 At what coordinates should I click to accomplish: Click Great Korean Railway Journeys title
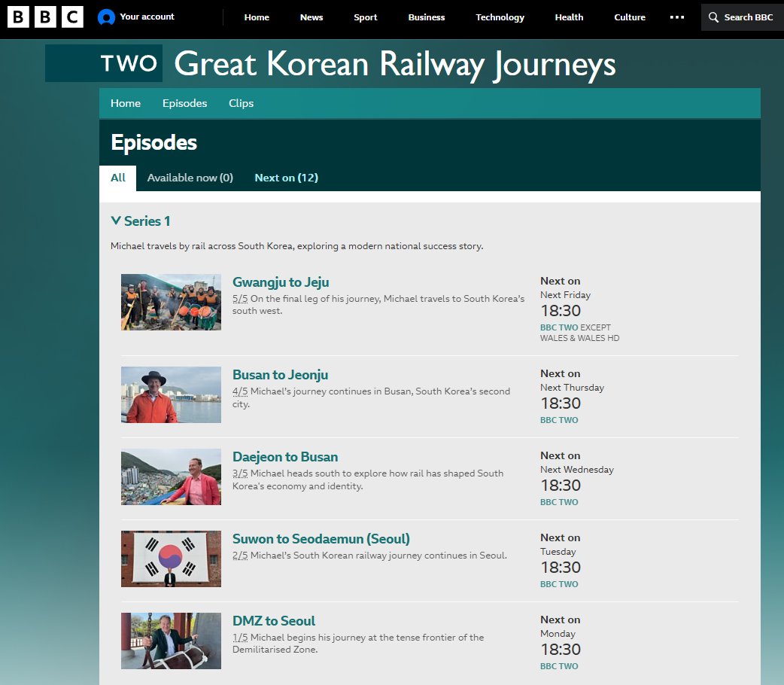pos(395,64)
